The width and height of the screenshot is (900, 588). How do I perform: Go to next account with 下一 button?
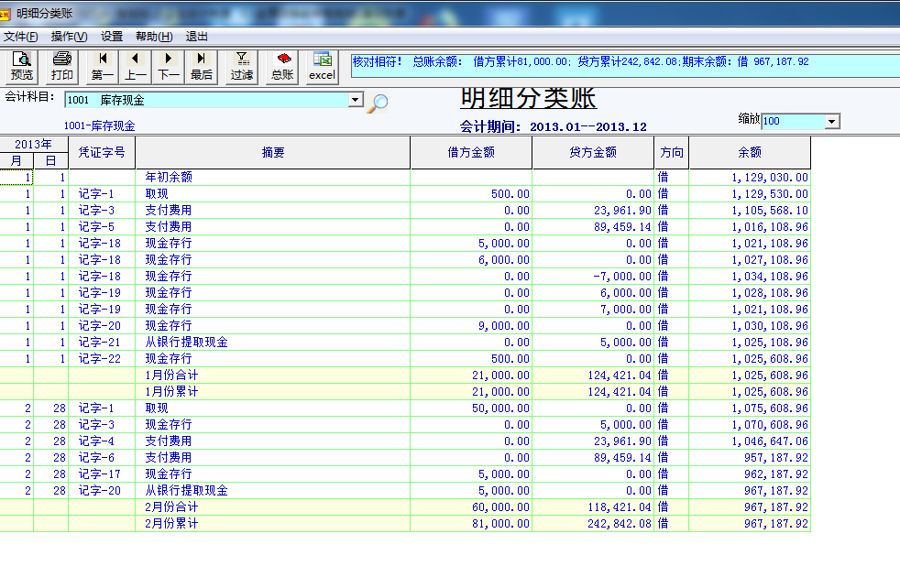169,67
